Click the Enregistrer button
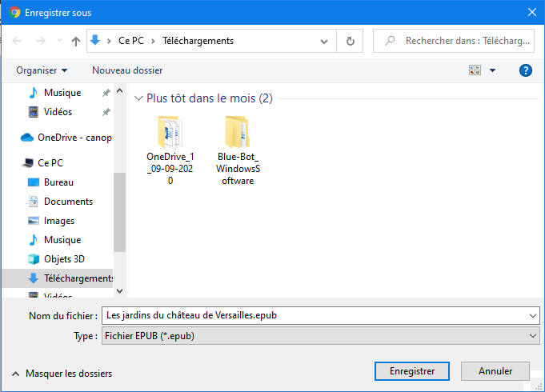The width and height of the screenshot is (545, 392). coord(412,371)
